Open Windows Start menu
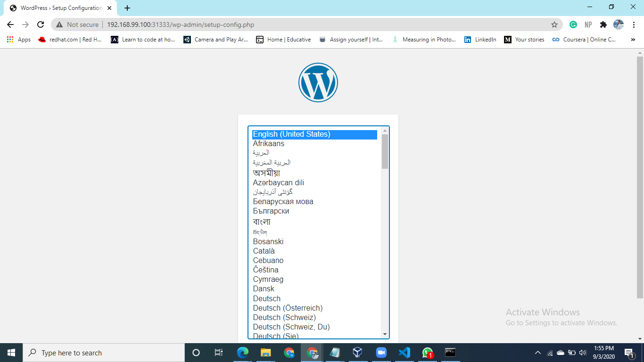The height and width of the screenshot is (362, 644). [x=11, y=353]
